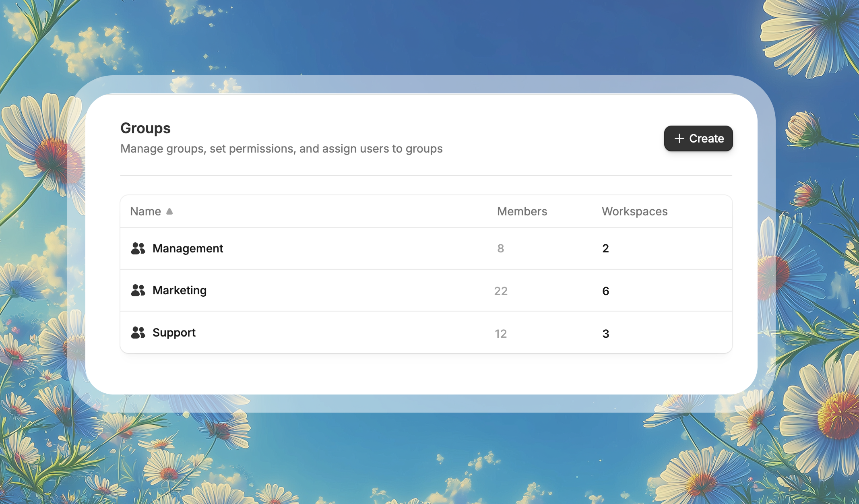Sort groups by Name
The height and width of the screenshot is (504, 859).
[x=145, y=211]
